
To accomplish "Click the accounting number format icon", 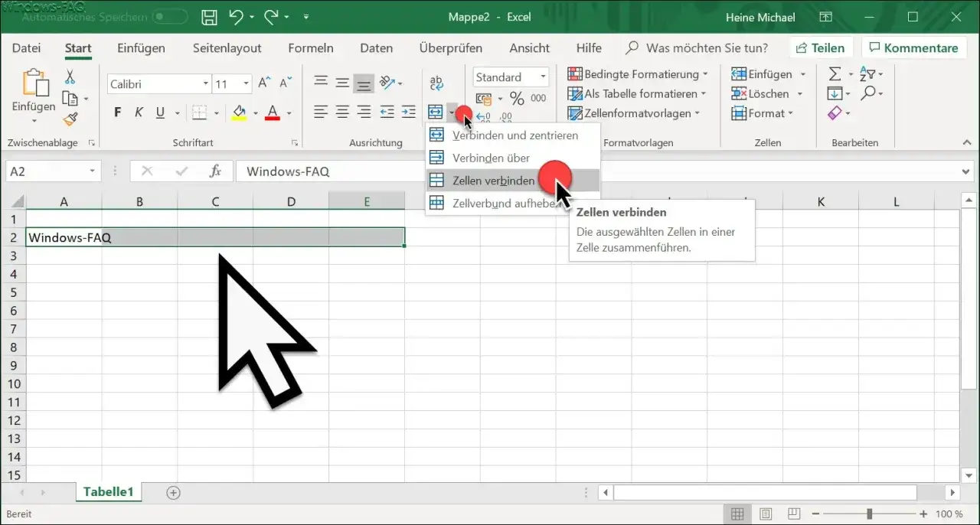I will click(x=483, y=99).
